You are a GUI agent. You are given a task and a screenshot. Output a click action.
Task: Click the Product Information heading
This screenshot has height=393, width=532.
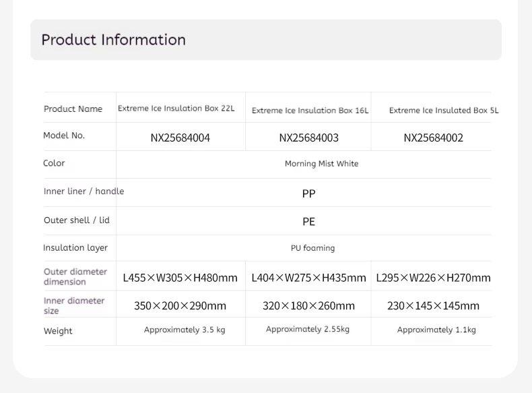(x=114, y=40)
